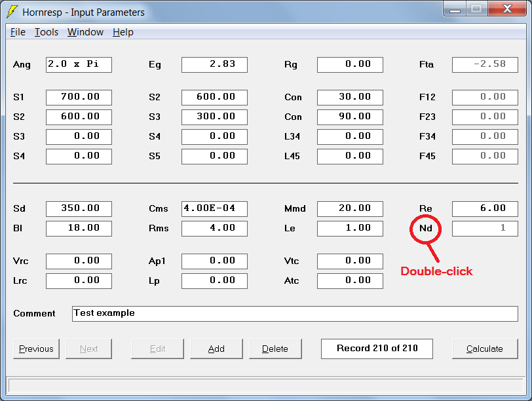Click the Hornresp lightning bolt title icon
This screenshot has height=401, width=532.
[x=12, y=11]
